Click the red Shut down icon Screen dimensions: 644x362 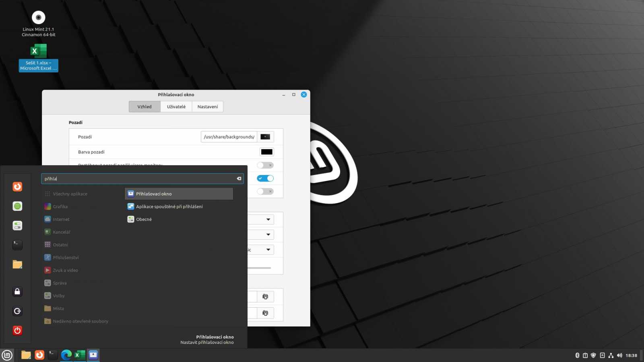pyautogui.click(x=17, y=331)
